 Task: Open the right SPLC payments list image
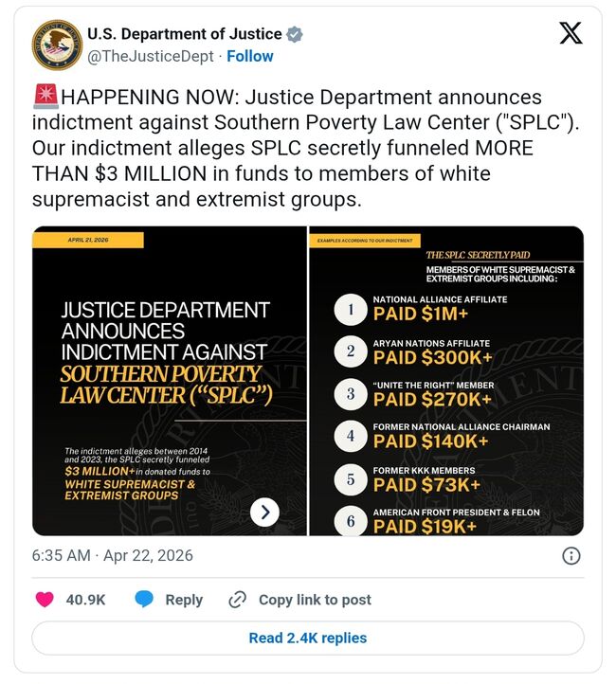tap(446, 381)
